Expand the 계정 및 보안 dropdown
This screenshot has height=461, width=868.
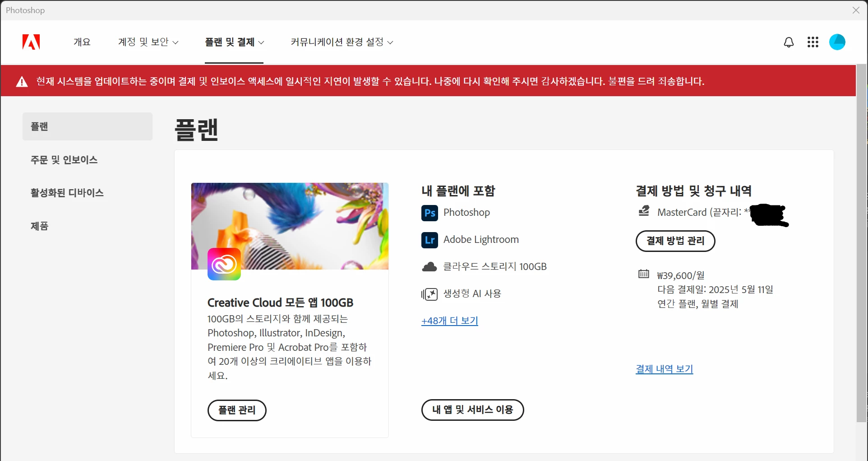[x=148, y=42]
